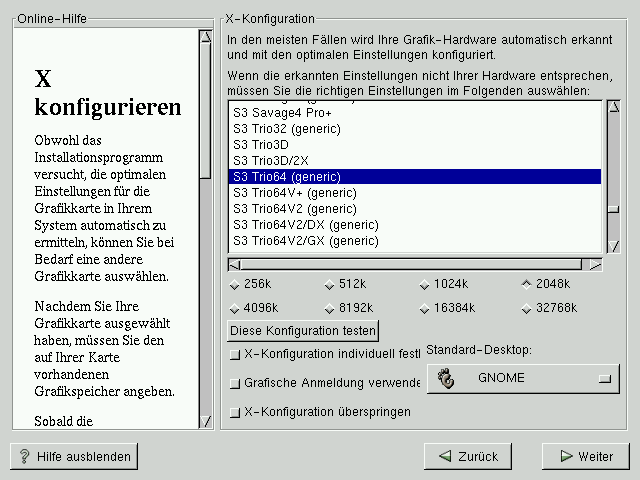Click left arrow of horizontal list scrollbar

click(234, 265)
